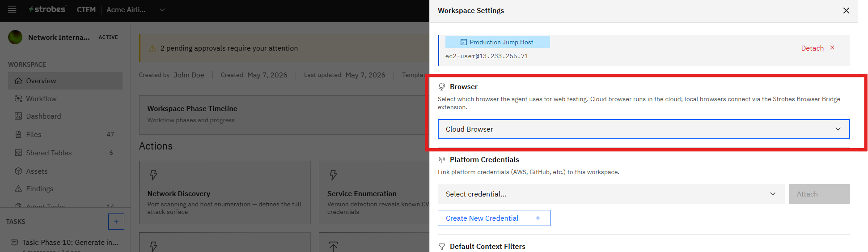Click the ec2-user@13.233.255.71 host text
This screenshot has width=868, height=252.
point(487,56)
